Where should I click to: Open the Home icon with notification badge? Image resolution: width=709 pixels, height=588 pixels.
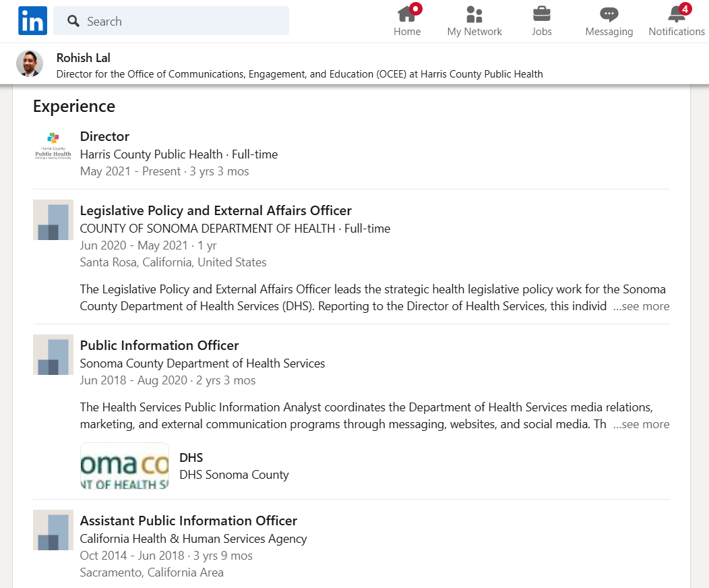click(409, 13)
